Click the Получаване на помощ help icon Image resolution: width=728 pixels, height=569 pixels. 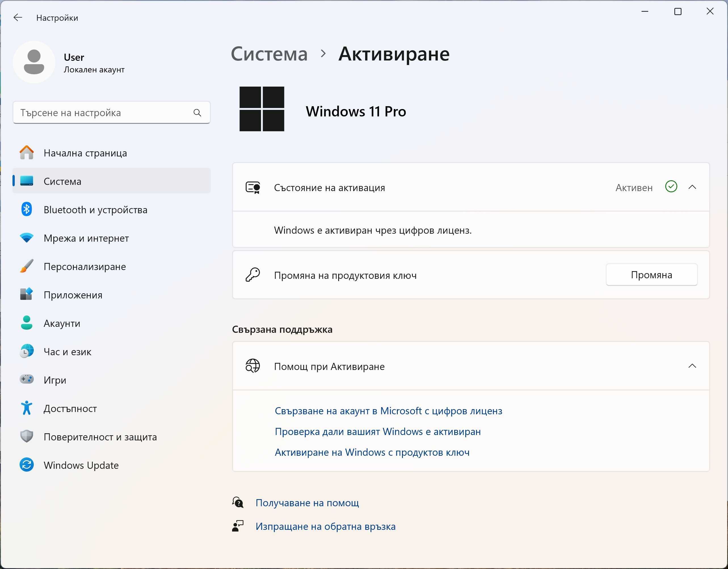238,502
